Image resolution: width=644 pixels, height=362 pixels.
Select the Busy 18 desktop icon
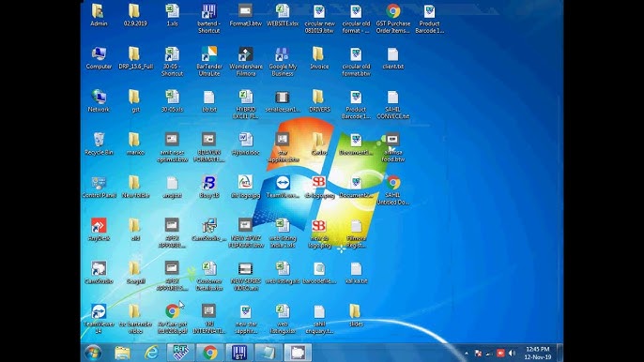[208, 187]
